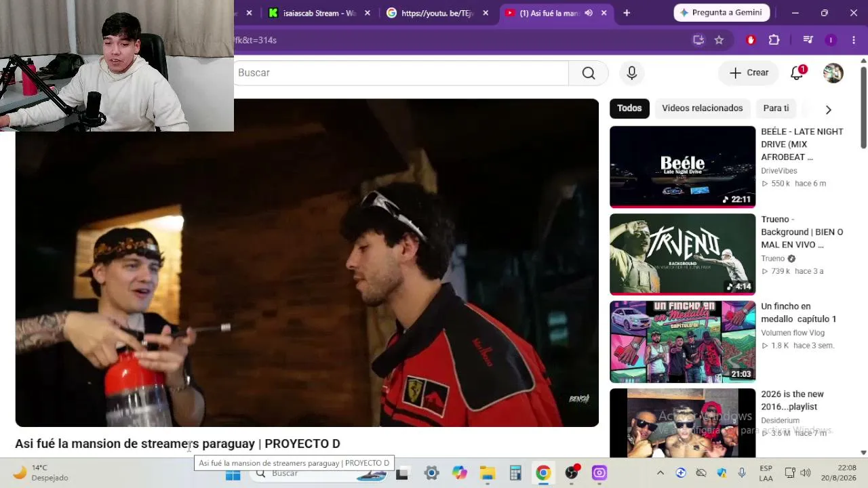
Task: Mute the YouTube tab via speaker icon
Action: pyautogui.click(x=589, y=13)
